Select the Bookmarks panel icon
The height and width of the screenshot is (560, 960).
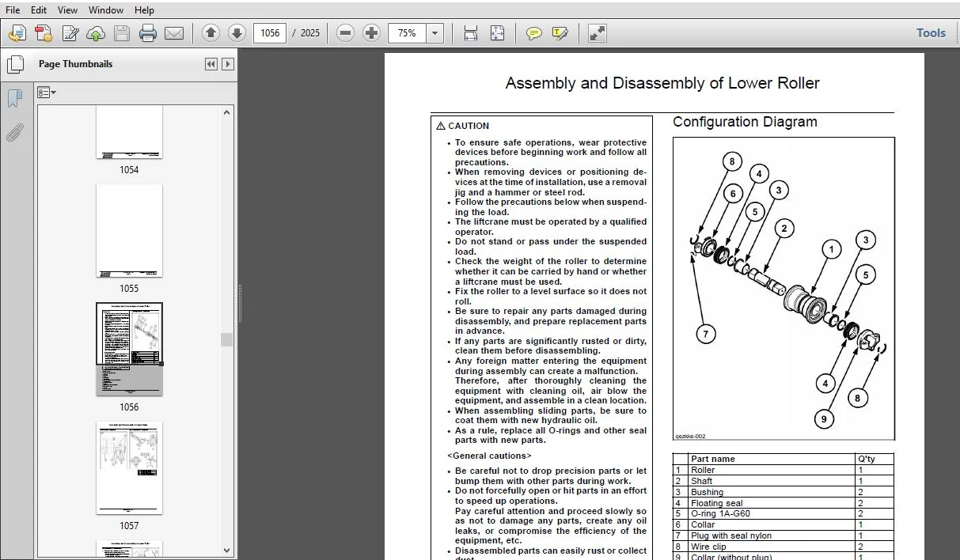(x=14, y=98)
